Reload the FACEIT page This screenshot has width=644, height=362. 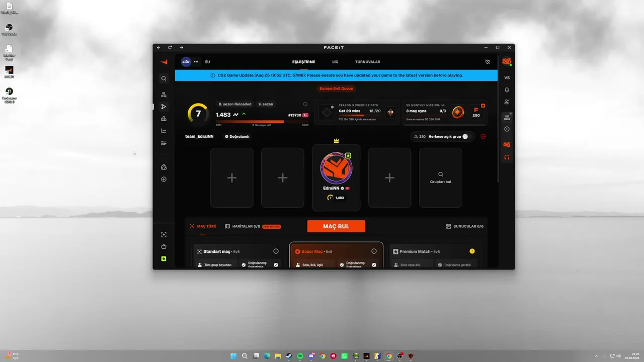[x=170, y=48]
